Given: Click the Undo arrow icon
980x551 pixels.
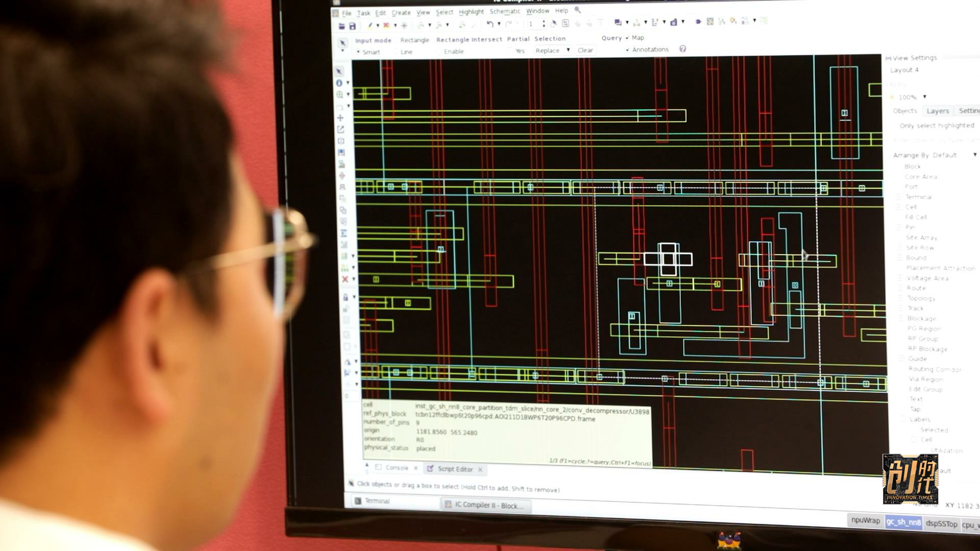Looking at the screenshot, I should coord(489,24).
